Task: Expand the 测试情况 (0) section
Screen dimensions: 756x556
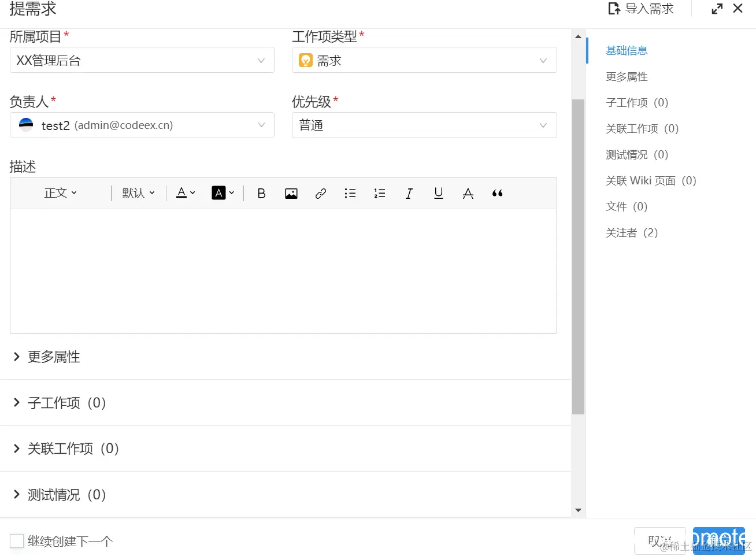Action: click(60, 495)
